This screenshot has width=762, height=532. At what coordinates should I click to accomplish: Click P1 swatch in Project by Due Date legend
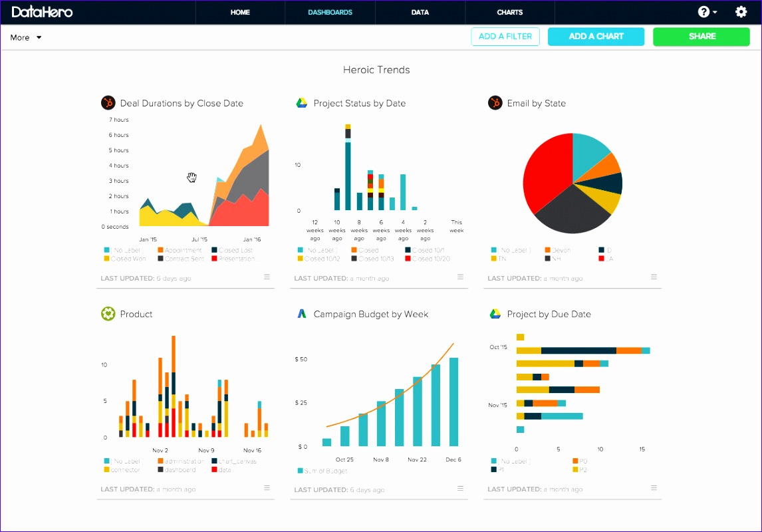point(494,469)
